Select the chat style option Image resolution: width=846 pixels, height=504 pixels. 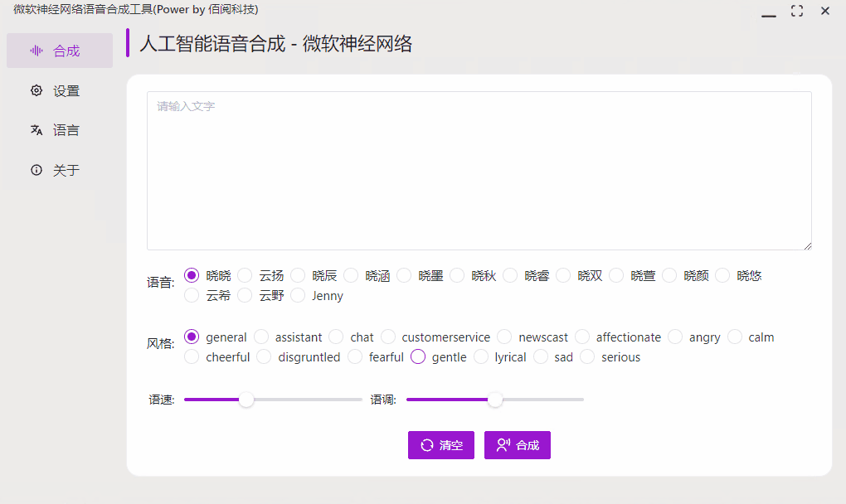pyautogui.click(x=336, y=337)
